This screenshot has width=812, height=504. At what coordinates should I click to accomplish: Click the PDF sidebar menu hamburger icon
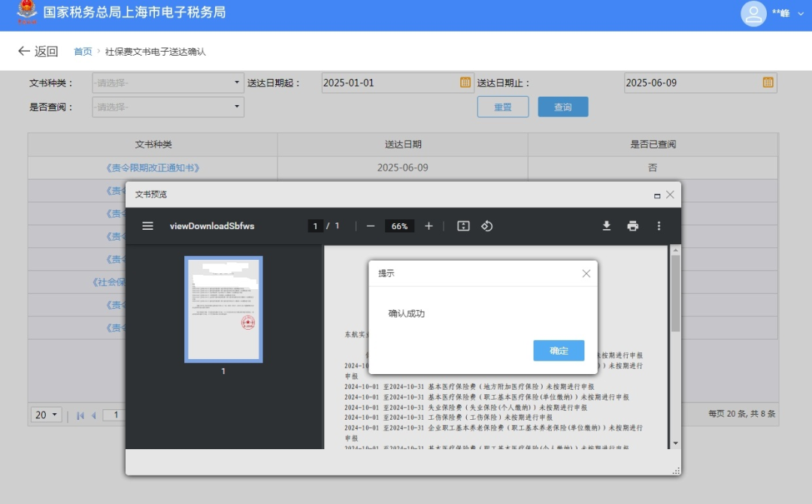click(x=148, y=226)
